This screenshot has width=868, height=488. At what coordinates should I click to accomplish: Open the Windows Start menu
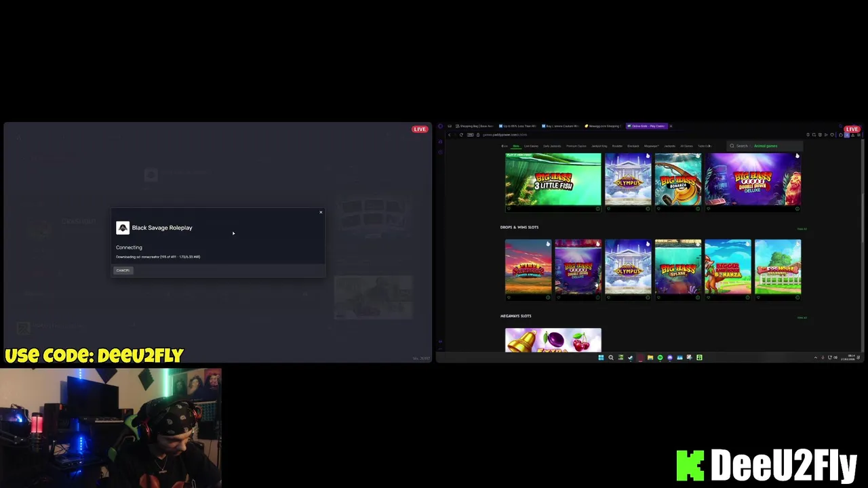tap(601, 357)
